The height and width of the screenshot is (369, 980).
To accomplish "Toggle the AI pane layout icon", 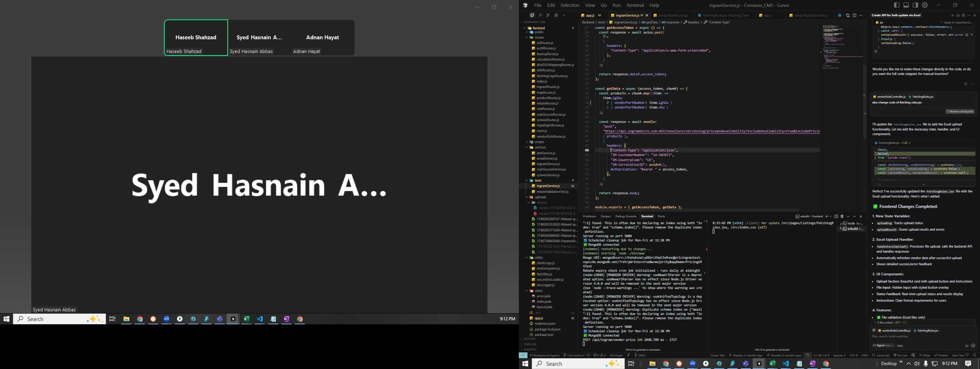I will 915,5.
